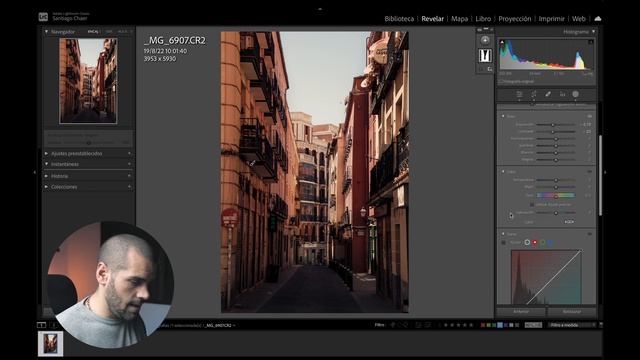Screen dimensions: 640x360
Task: Select the ENCAJ zoom option in Navegador
Action: coord(93,31)
